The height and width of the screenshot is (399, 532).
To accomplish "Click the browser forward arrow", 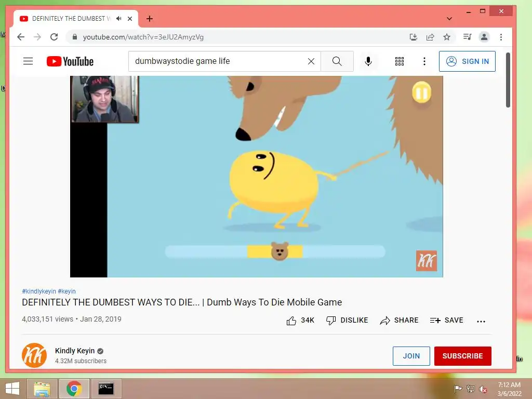I will pos(37,37).
